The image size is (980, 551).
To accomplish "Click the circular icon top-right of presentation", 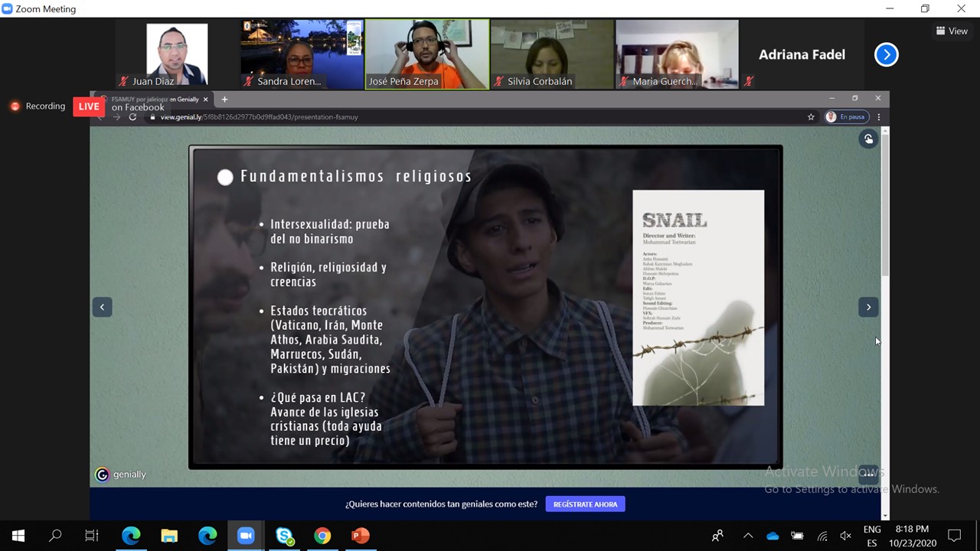I will pos(868,139).
